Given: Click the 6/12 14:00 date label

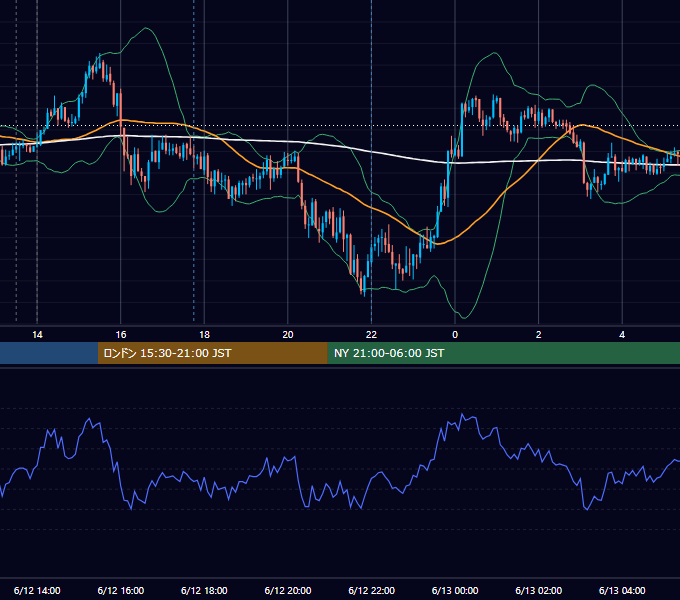Looking at the screenshot, I should 37,590.
